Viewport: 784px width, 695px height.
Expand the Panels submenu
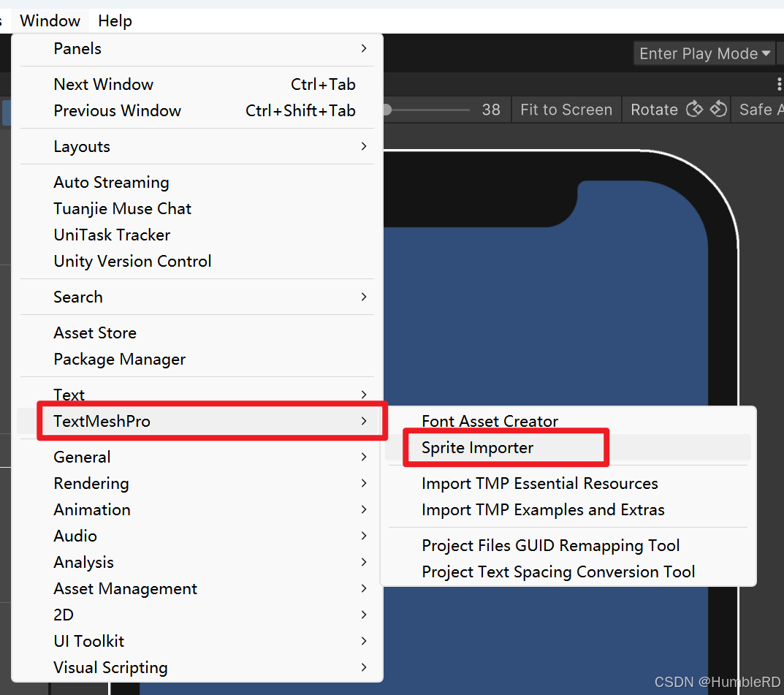[x=197, y=48]
